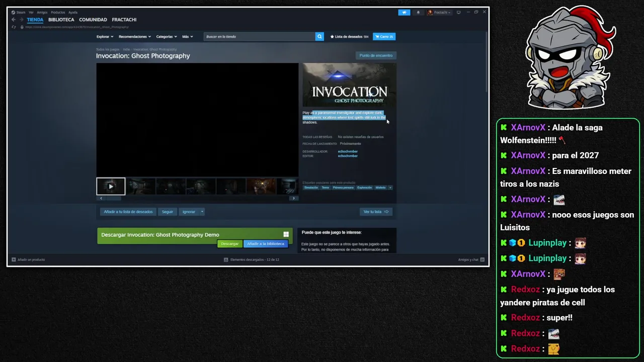This screenshot has height=362, width=644.
Task: Open the Steam menu
Action: click(19, 12)
